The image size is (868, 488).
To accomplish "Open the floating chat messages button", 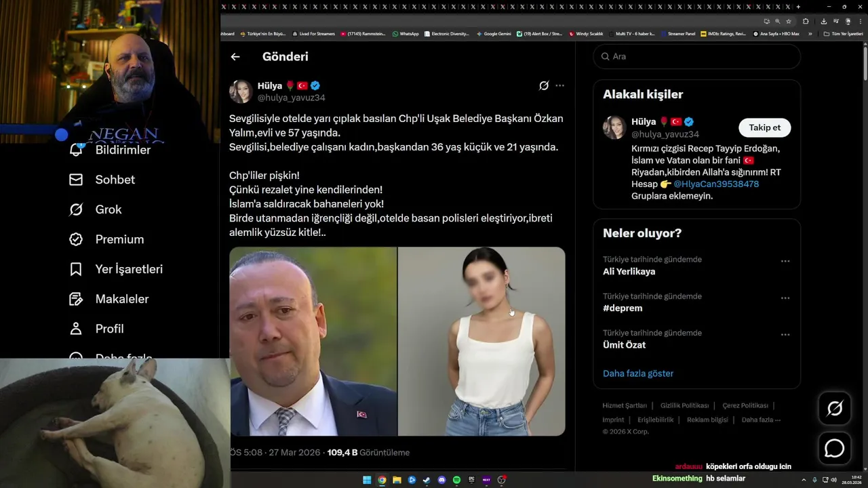I will [835, 449].
